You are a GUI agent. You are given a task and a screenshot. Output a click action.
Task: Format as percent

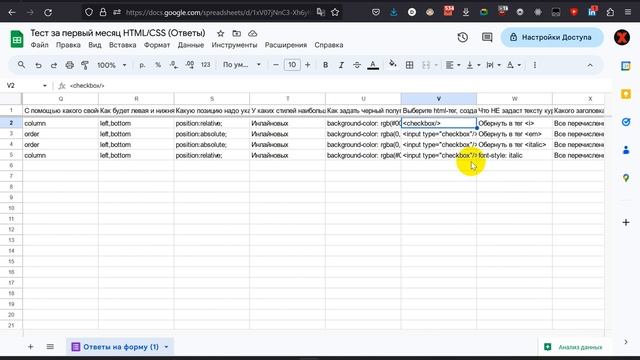point(158,65)
